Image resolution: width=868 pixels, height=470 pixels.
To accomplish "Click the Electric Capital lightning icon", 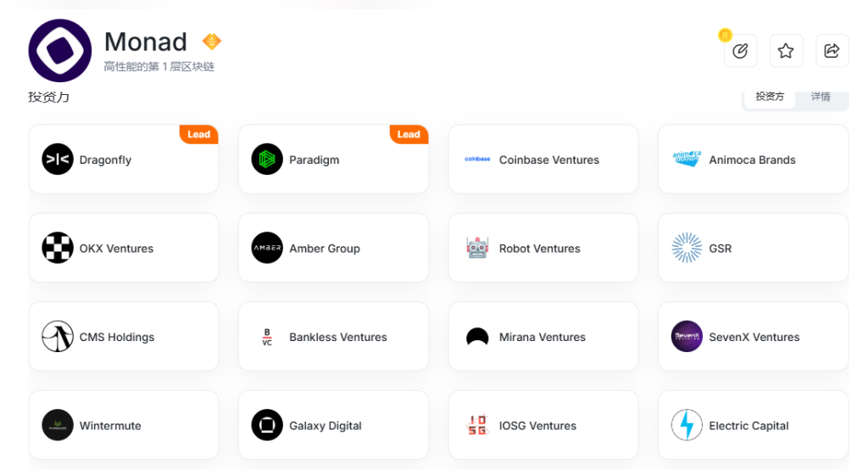I will click(x=687, y=425).
